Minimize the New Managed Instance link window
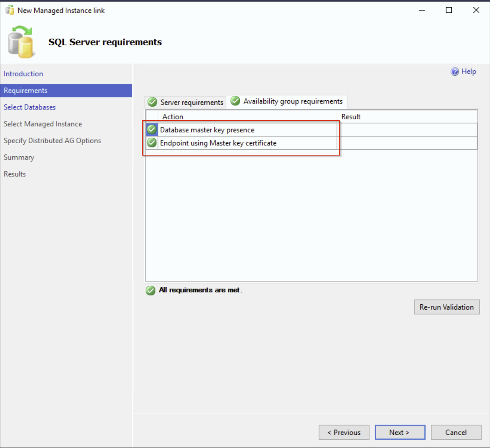490x448 pixels. (422, 10)
